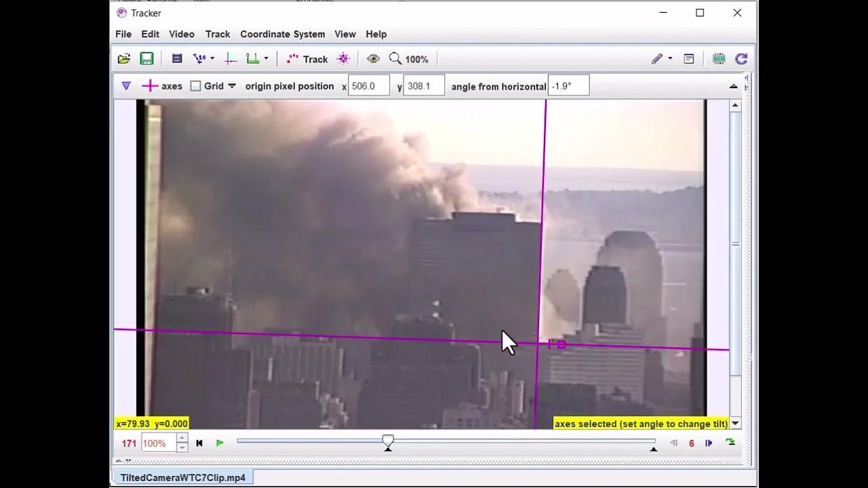
Task: Enable the Grid checkbox
Action: coord(196,86)
